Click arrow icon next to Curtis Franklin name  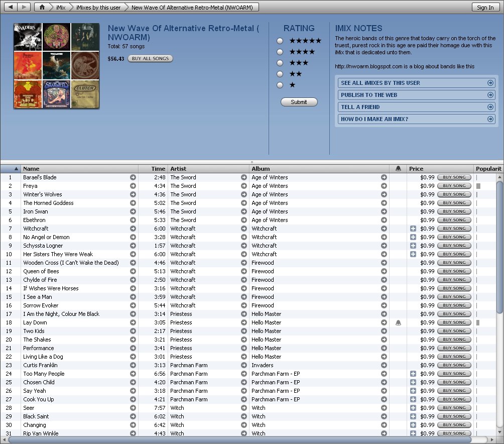(133, 365)
